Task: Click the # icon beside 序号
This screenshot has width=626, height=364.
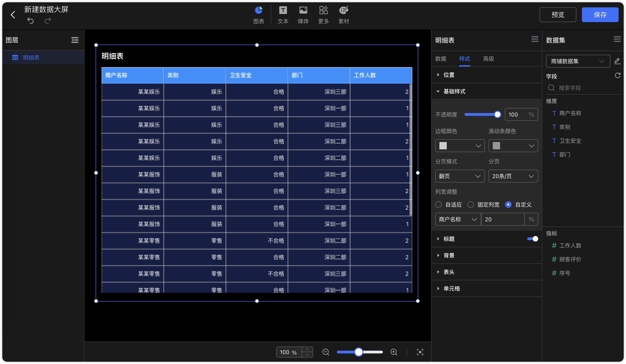Action: pos(554,273)
